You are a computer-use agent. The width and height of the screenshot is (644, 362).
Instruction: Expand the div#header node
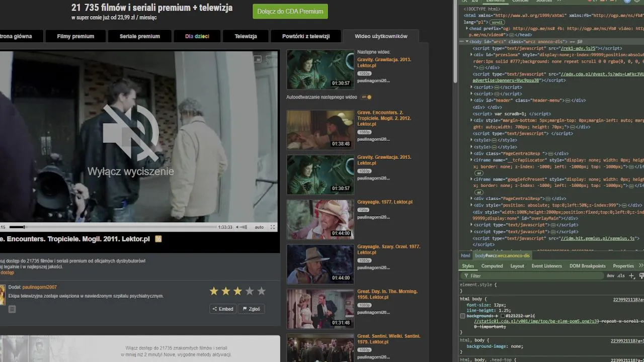tap(471, 101)
